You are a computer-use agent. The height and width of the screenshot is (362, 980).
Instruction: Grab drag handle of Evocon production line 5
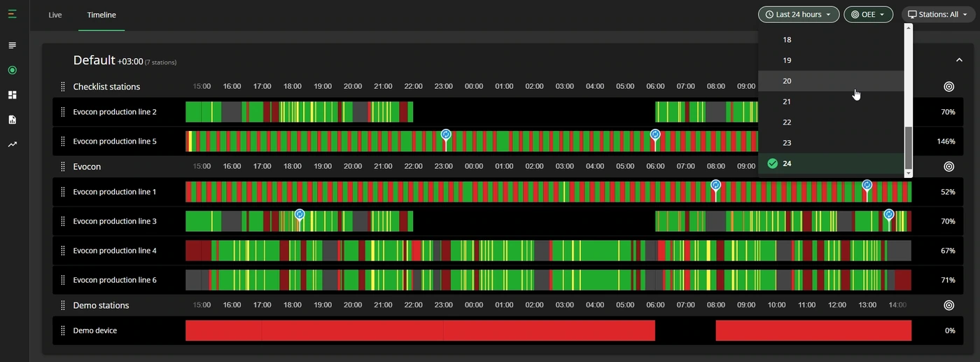(x=62, y=141)
